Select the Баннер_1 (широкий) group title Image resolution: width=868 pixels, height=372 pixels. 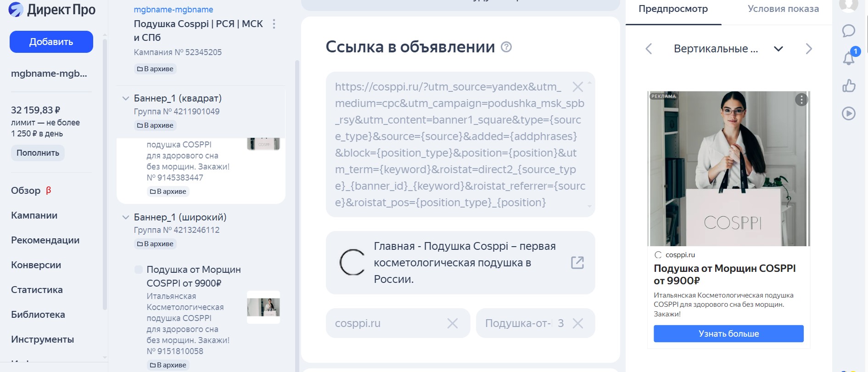click(x=180, y=217)
